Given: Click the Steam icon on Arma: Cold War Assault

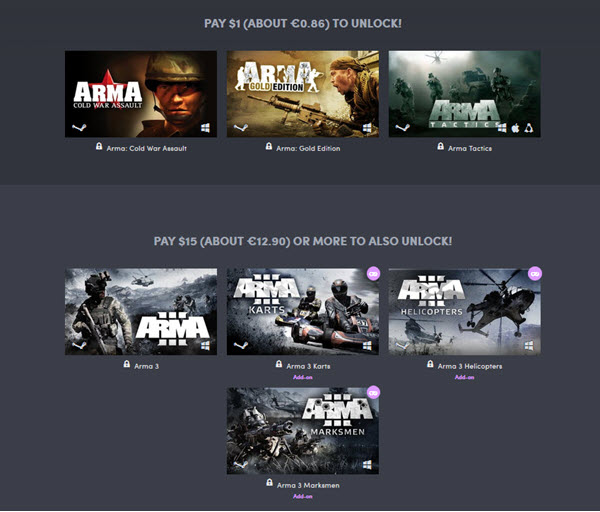Looking at the screenshot, I should pos(75,129).
